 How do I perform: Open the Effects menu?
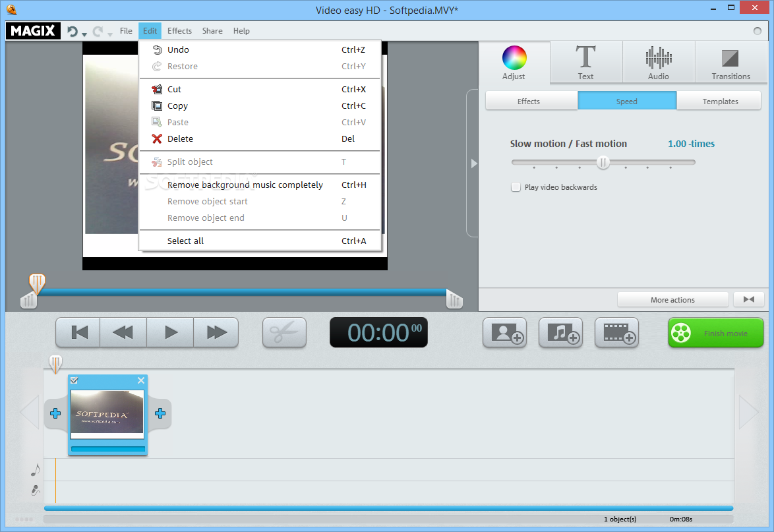coord(179,30)
